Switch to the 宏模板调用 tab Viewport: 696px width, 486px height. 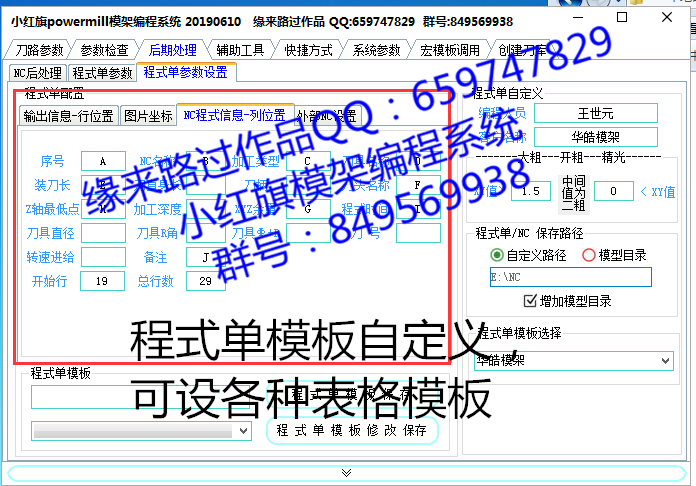pyautogui.click(x=450, y=50)
